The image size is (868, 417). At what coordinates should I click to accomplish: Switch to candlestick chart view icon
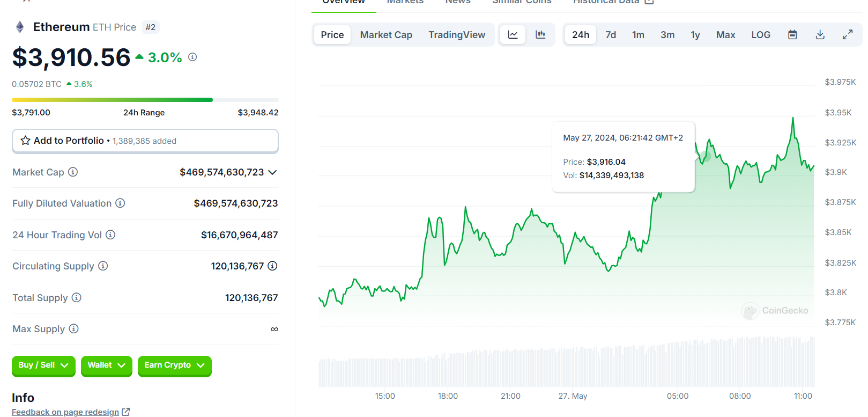tap(540, 35)
